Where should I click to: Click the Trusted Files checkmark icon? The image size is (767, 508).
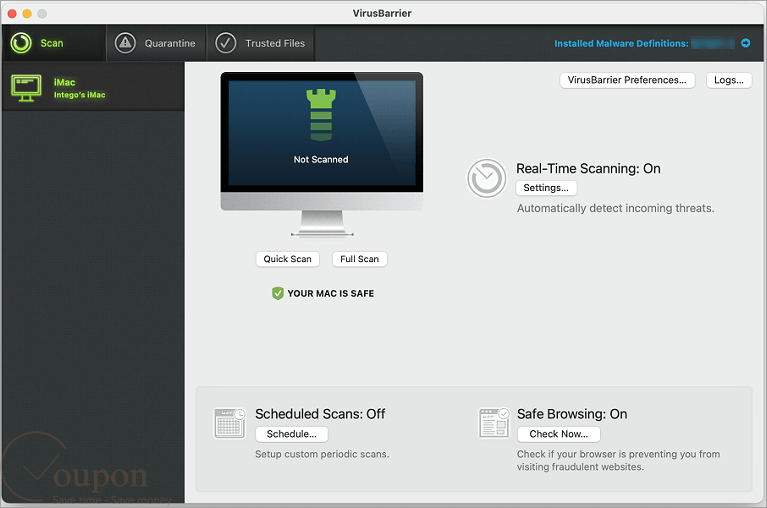[226, 43]
